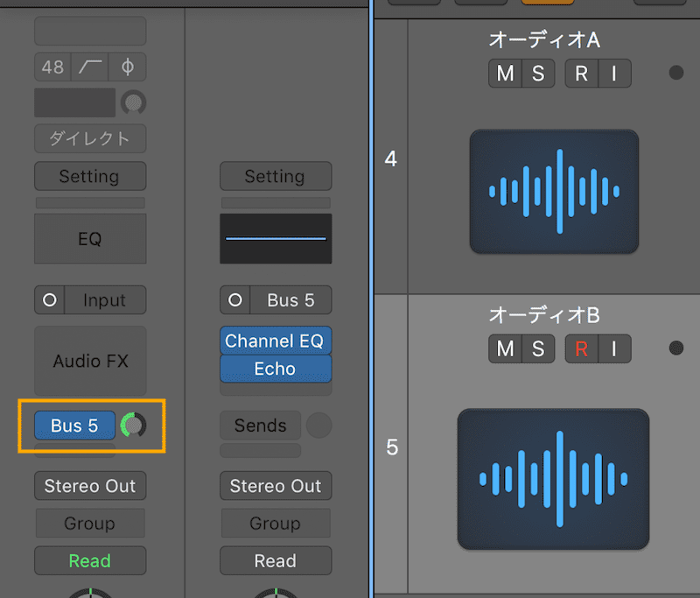The image size is (700, 598).
Task: Open the Sends slot on Bus strip
Action: tap(260, 426)
